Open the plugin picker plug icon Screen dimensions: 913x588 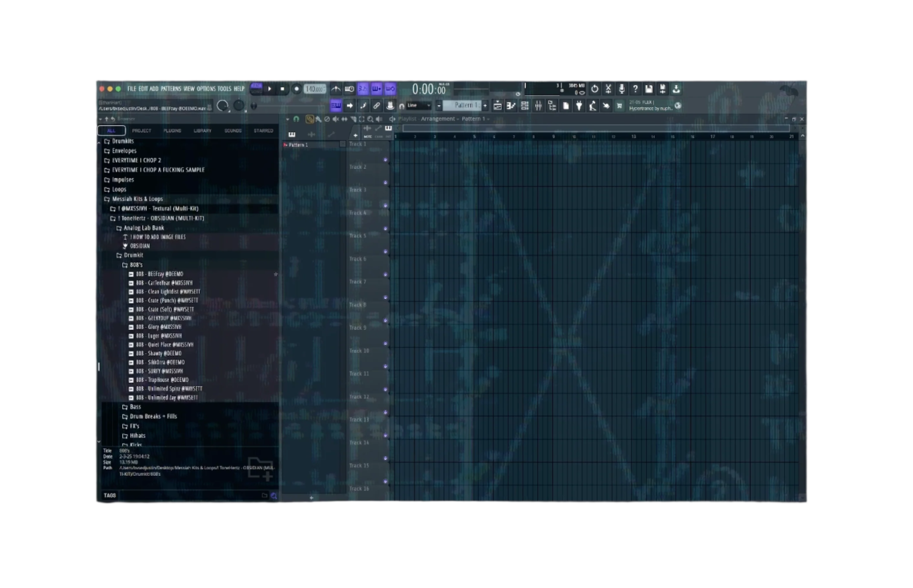click(579, 106)
